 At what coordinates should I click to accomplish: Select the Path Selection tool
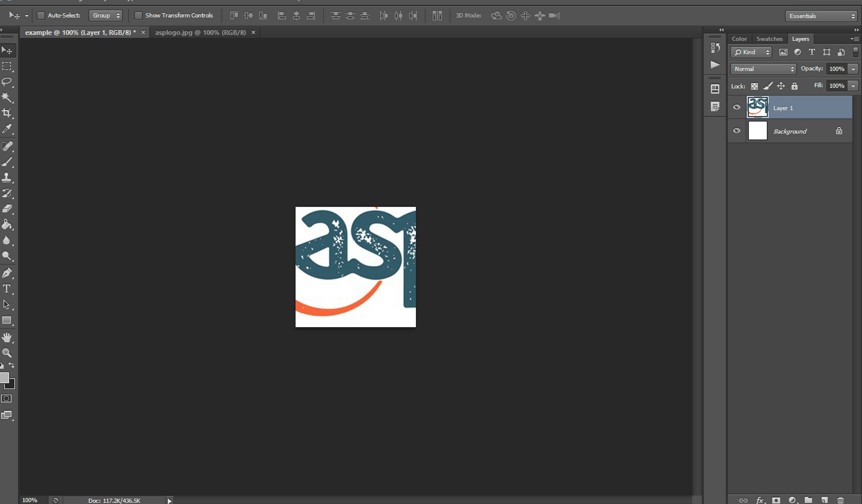[7, 304]
